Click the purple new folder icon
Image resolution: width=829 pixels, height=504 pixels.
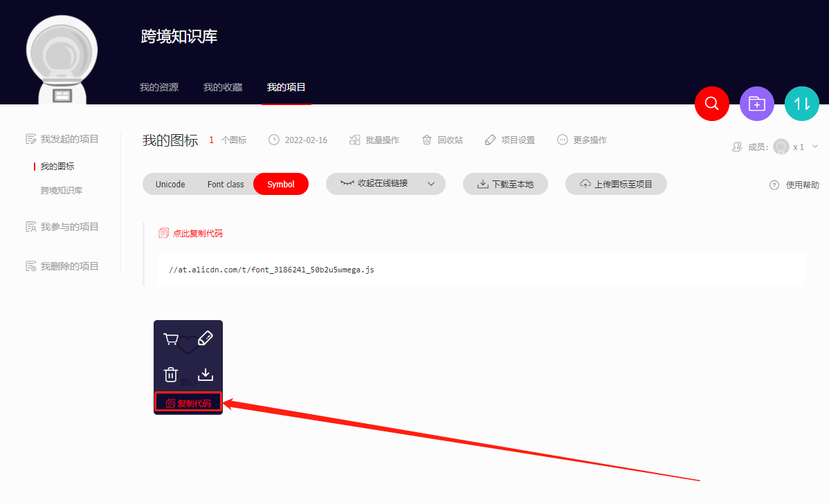tap(757, 104)
